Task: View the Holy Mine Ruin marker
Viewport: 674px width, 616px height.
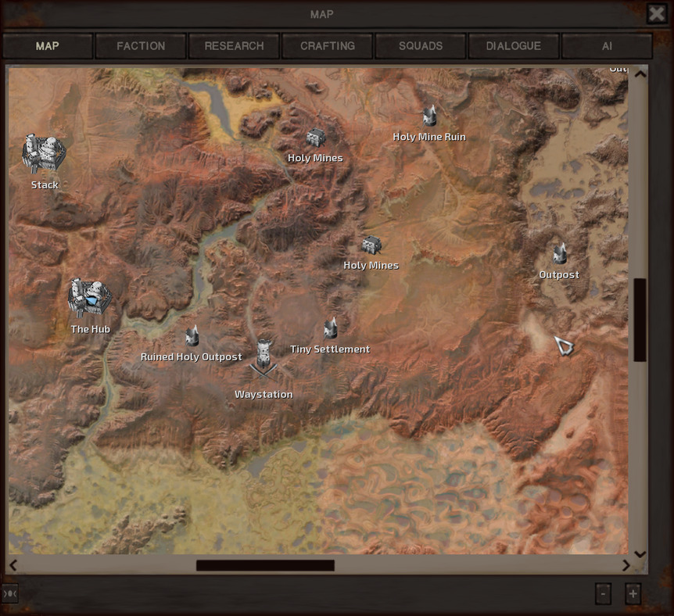Action: pos(428,117)
